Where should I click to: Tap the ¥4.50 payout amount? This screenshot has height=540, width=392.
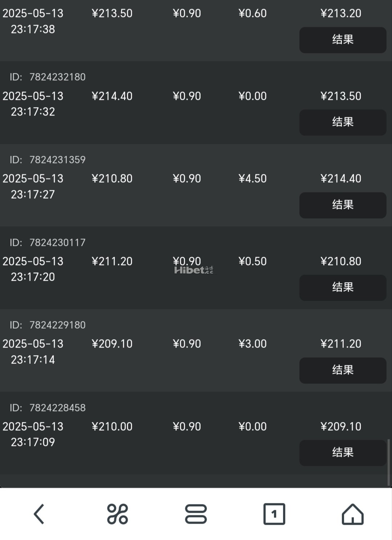tap(253, 179)
